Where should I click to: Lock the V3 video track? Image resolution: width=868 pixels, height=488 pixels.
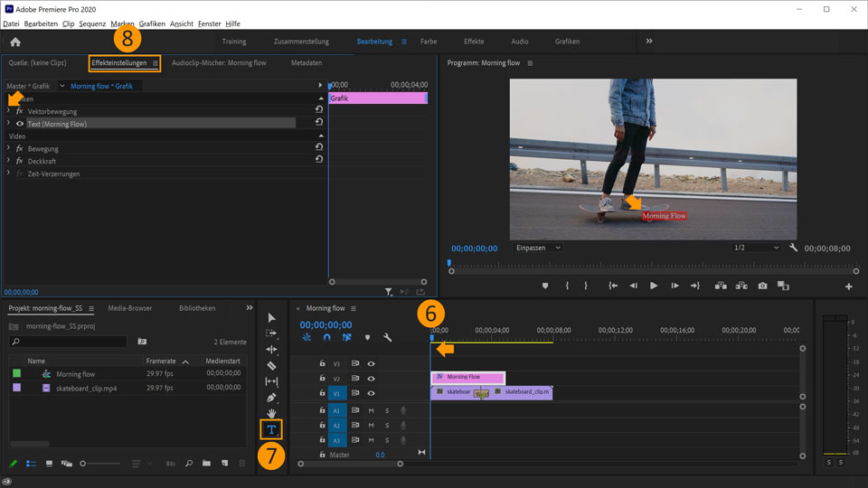322,363
